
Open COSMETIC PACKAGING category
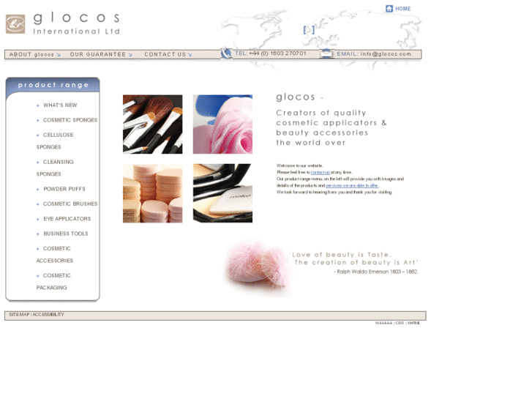(x=53, y=282)
